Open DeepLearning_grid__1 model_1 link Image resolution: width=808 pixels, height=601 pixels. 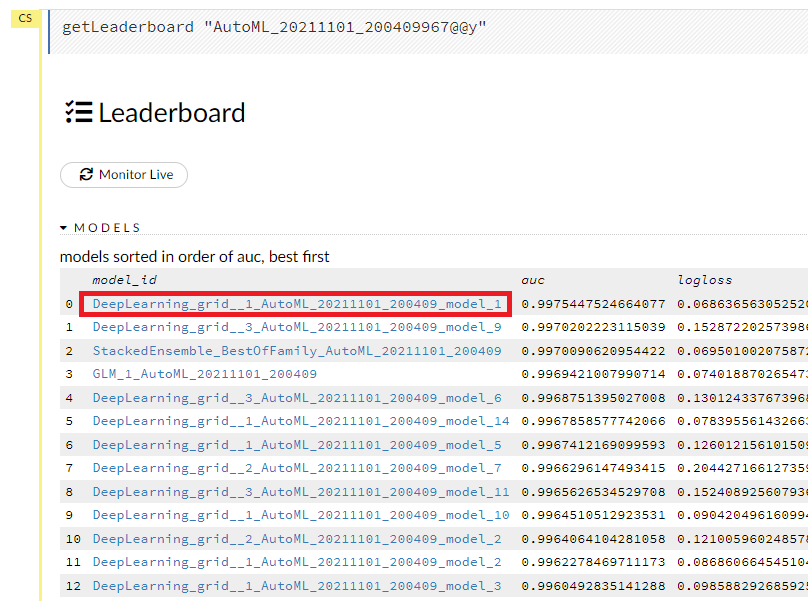(x=297, y=304)
